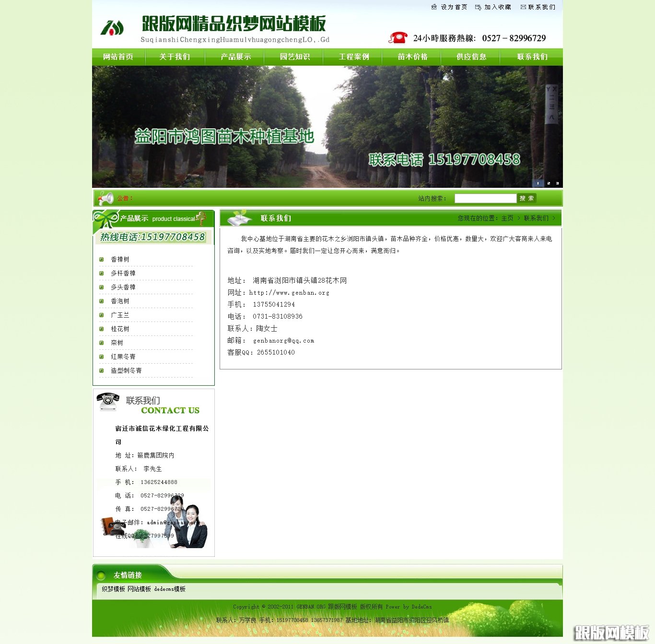Screen dimensions: 655x644
Task: Select banner slide indicator 1
Action: coord(538,183)
